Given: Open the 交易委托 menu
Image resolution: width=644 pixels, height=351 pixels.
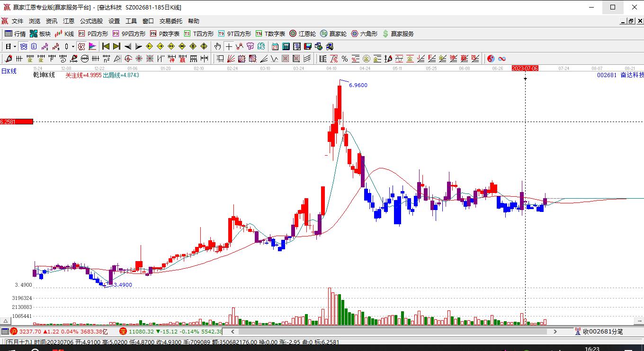Looking at the screenshot, I should click(171, 21).
